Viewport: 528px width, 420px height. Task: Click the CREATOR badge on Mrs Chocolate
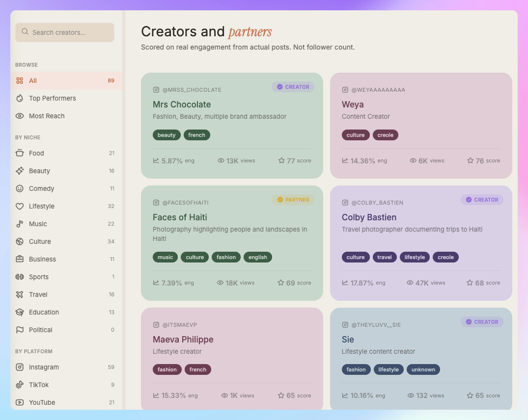[293, 87]
